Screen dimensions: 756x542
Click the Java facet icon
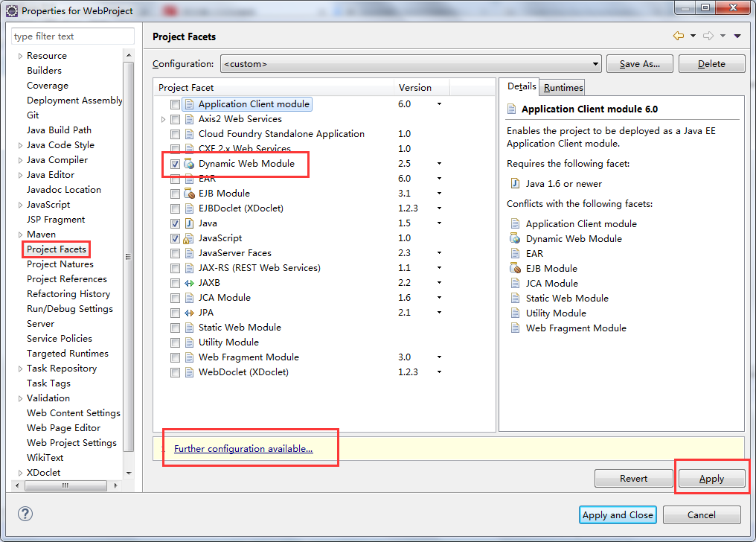coord(190,223)
